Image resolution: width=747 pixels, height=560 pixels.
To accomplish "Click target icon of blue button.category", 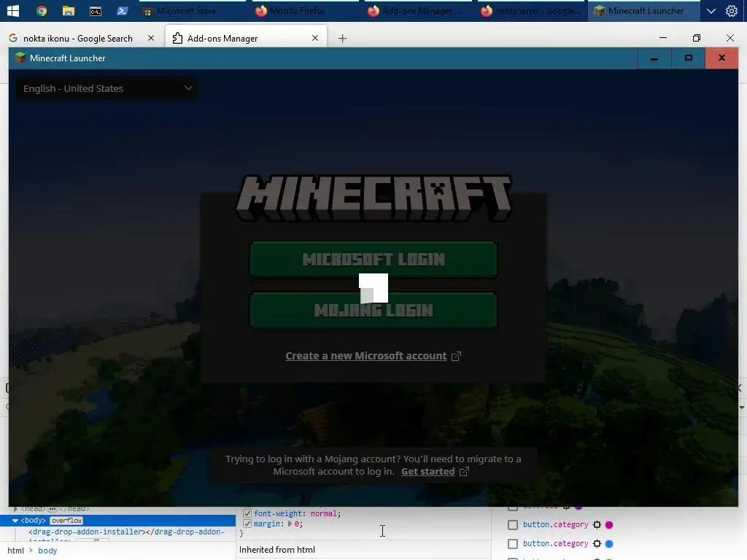I will coord(597,544).
